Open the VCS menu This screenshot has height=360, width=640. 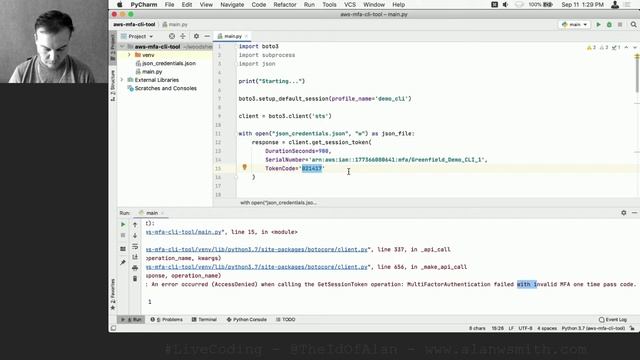point(350,4)
